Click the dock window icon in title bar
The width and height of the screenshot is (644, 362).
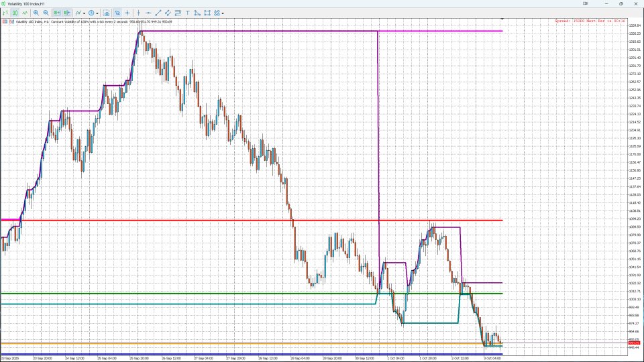pos(585,3)
